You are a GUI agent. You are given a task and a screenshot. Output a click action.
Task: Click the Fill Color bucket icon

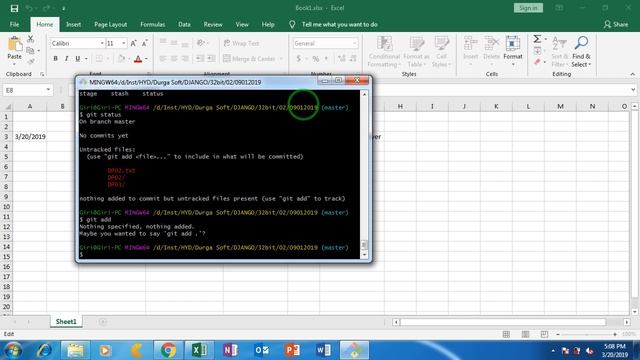click(121, 59)
